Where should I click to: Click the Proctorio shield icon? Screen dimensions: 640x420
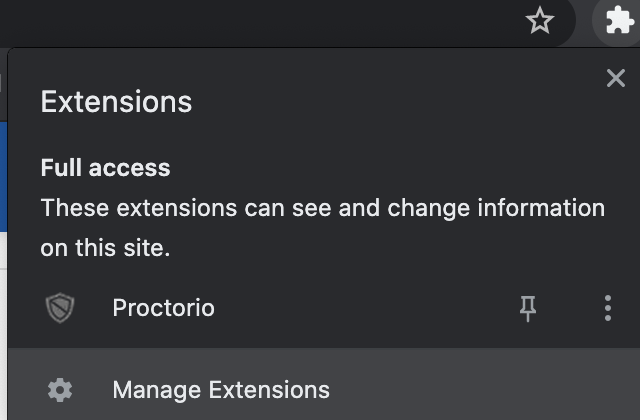point(60,308)
